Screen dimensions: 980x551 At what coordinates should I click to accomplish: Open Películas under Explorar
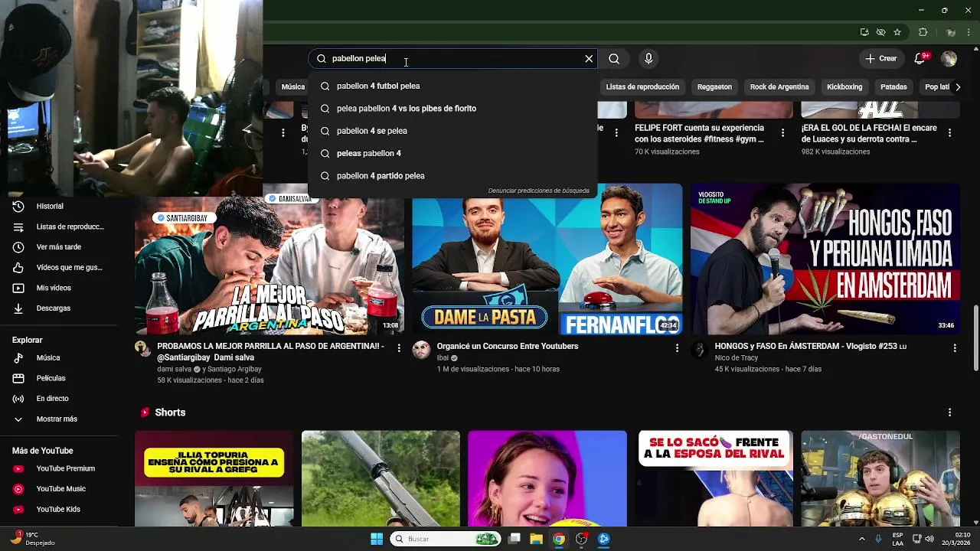point(59,378)
